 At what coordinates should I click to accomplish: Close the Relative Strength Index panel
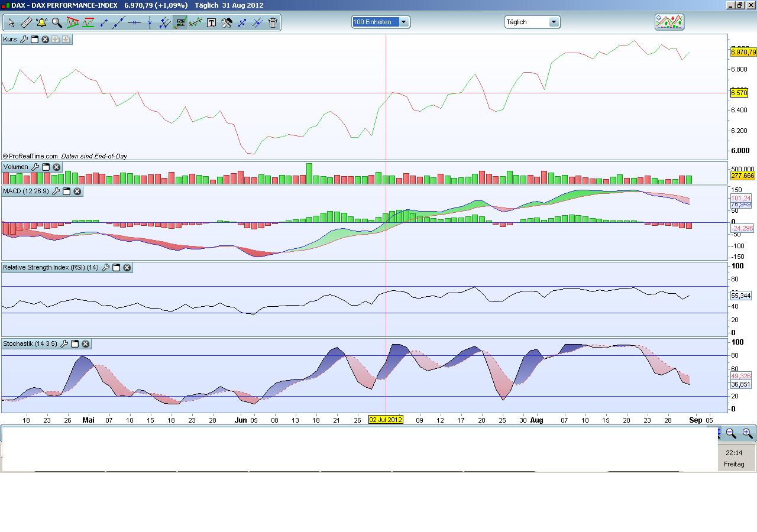127,268
